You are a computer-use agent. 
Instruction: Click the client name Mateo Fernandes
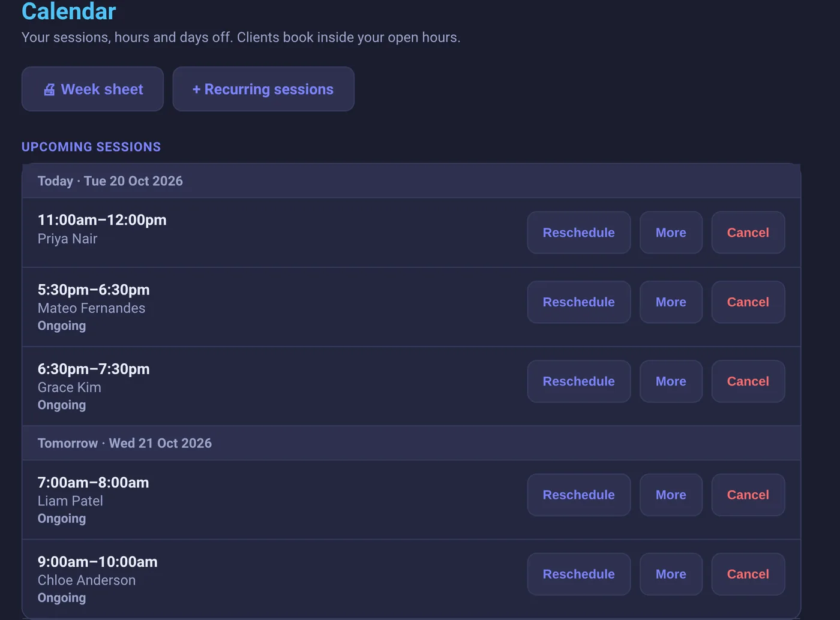click(x=91, y=308)
